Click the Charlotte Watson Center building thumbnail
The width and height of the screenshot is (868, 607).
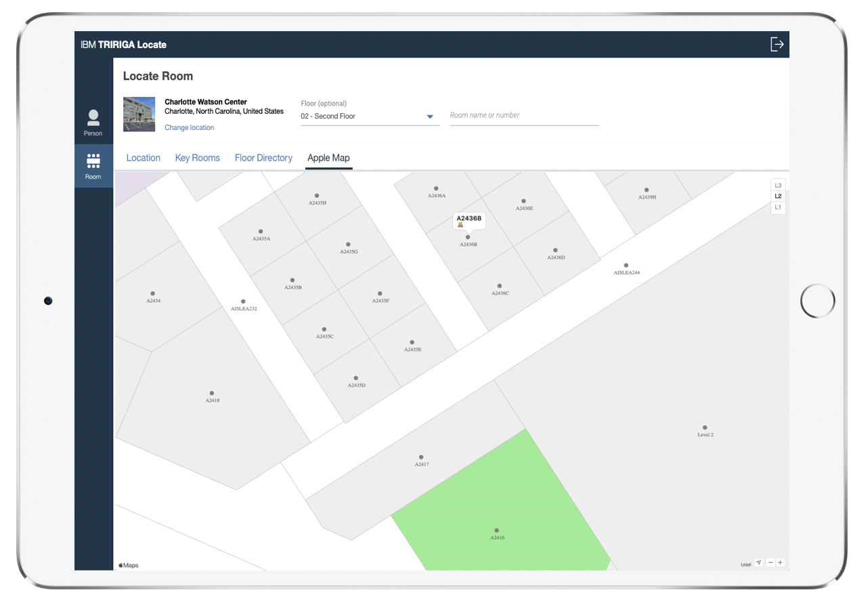tap(139, 114)
